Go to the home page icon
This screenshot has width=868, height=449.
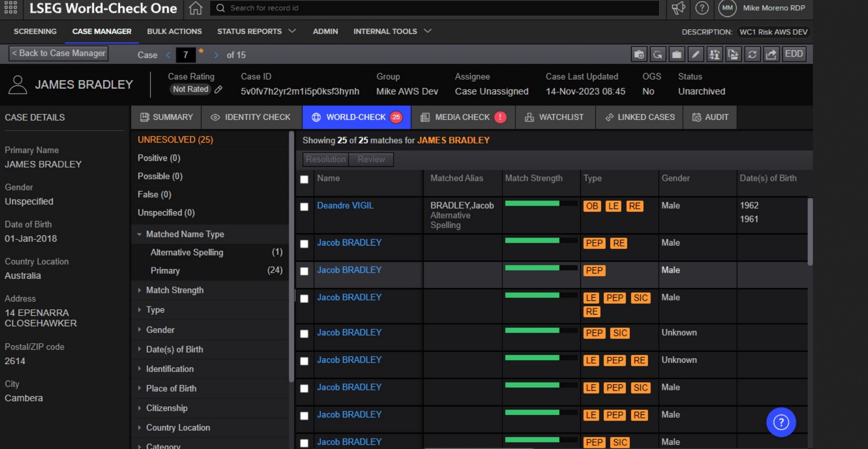click(195, 8)
